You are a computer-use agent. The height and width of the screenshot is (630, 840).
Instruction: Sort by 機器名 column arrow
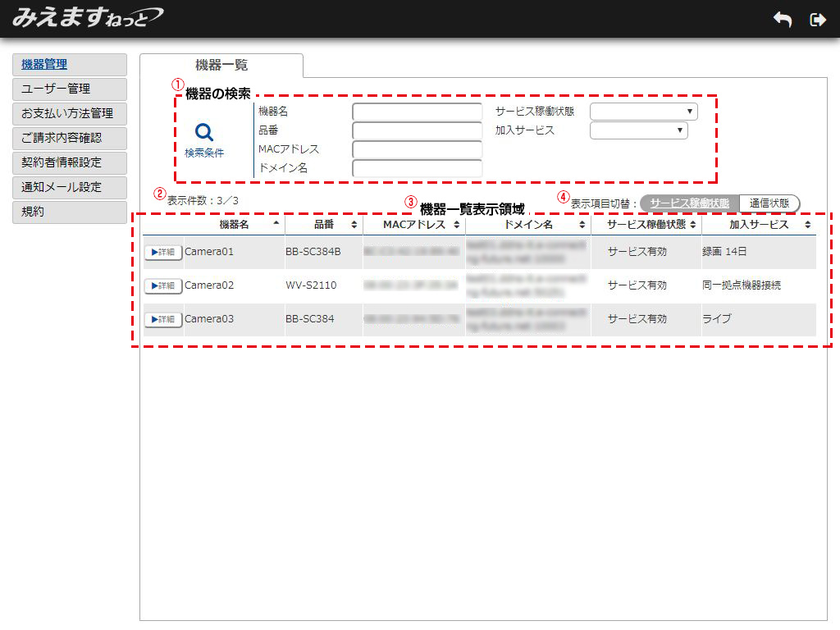coord(276,224)
